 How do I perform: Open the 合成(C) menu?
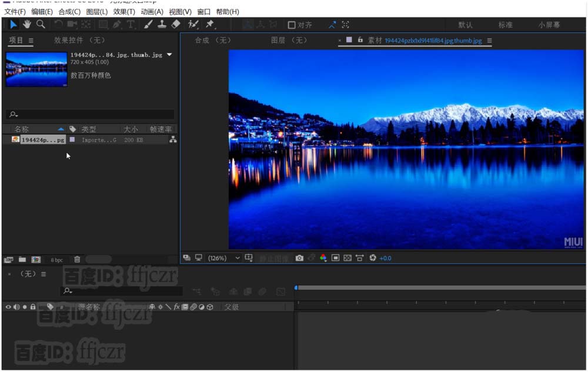point(69,12)
